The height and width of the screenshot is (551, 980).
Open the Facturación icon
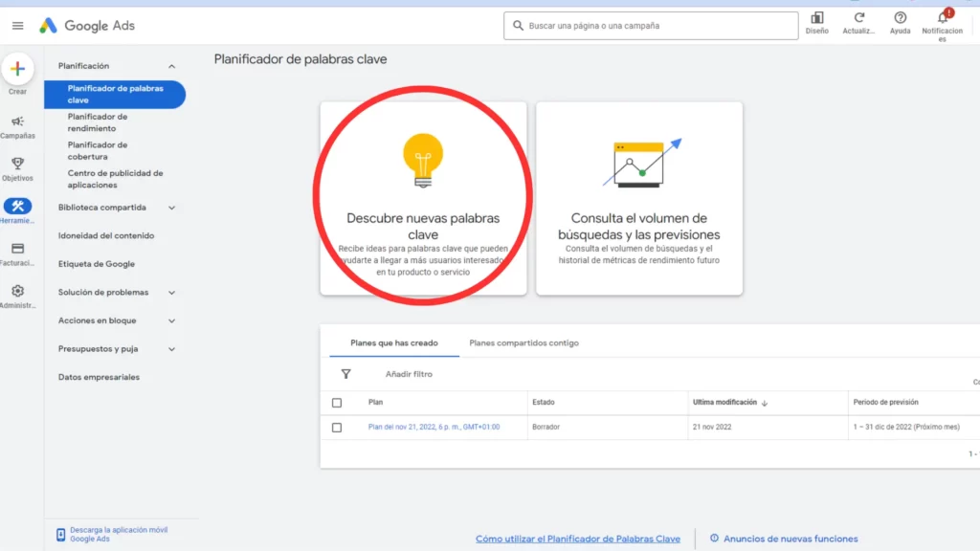(x=18, y=248)
